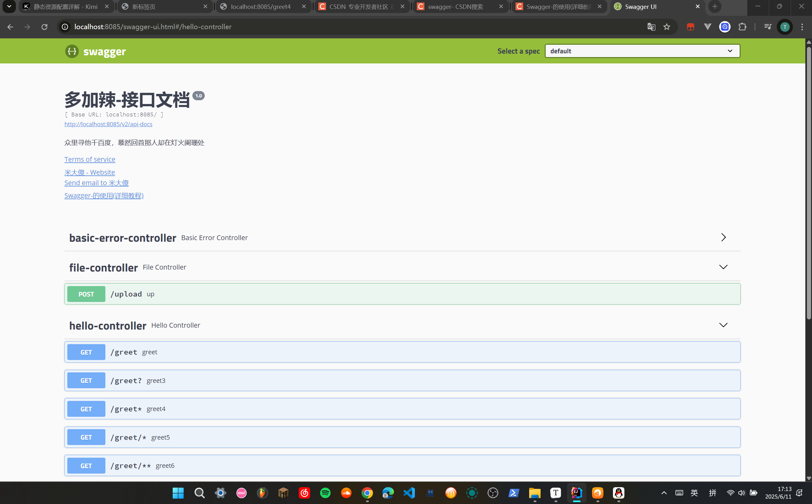Click the Terms of service link

[x=90, y=159]
